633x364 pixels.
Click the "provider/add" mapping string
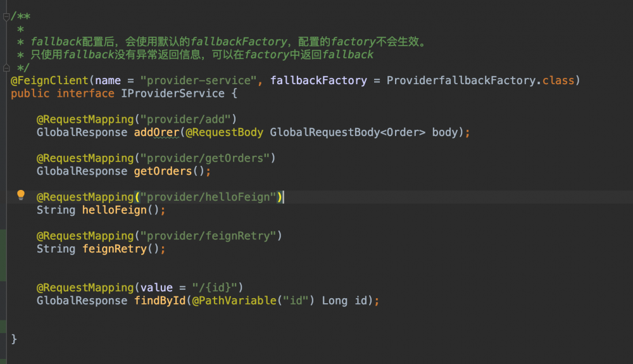(x=185, y=119)
